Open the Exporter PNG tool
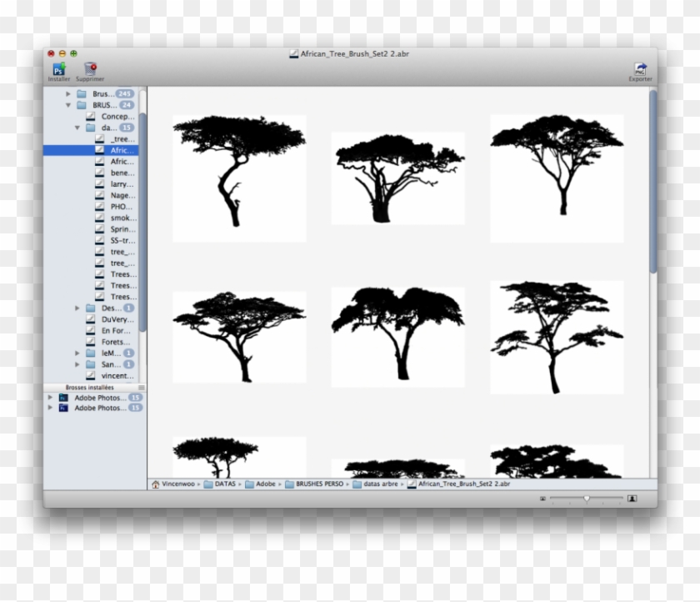700x602 pixels. 639,69
